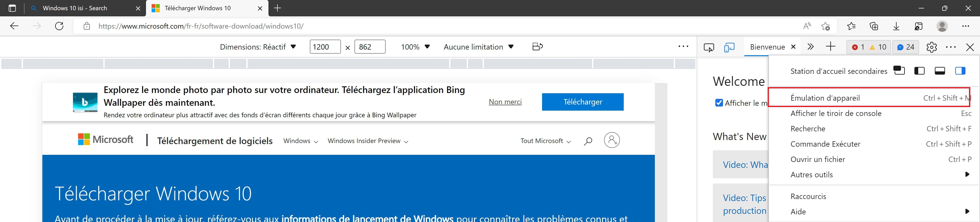Screen dimensions: 980x222
Task: Reload the page with refresh icon
Action: click(x=59, y=26)
